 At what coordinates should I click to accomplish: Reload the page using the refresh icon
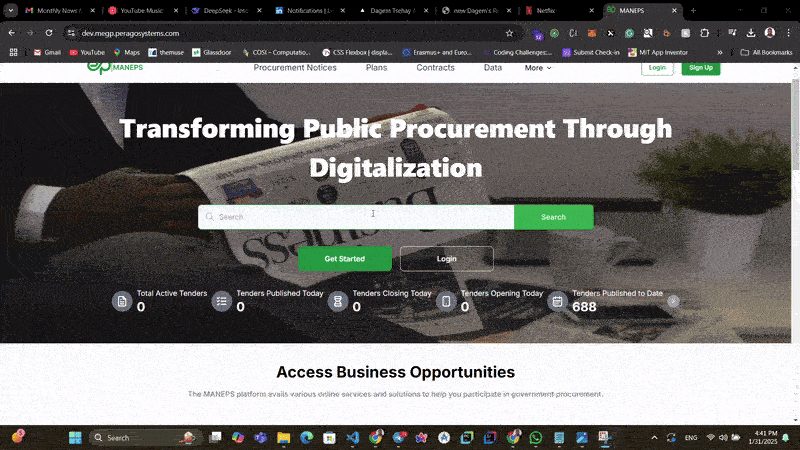point(48,33)
